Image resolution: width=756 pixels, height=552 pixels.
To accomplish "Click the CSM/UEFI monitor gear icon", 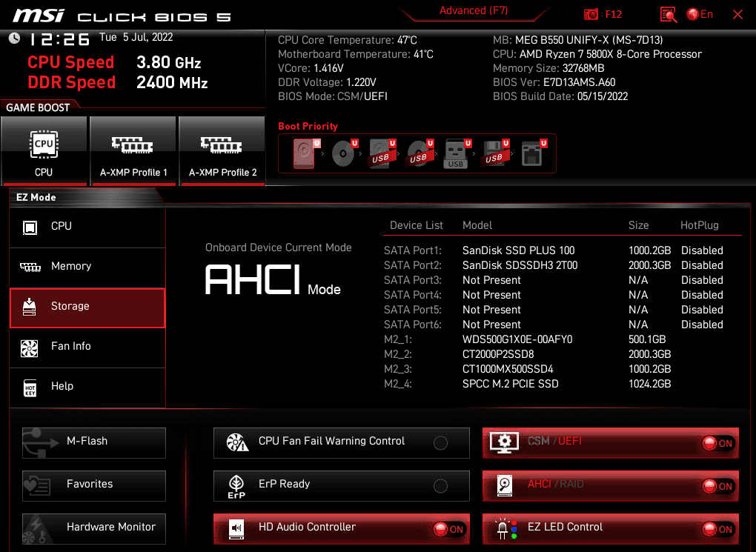I will pyautogui.click(x=504, y=442).
